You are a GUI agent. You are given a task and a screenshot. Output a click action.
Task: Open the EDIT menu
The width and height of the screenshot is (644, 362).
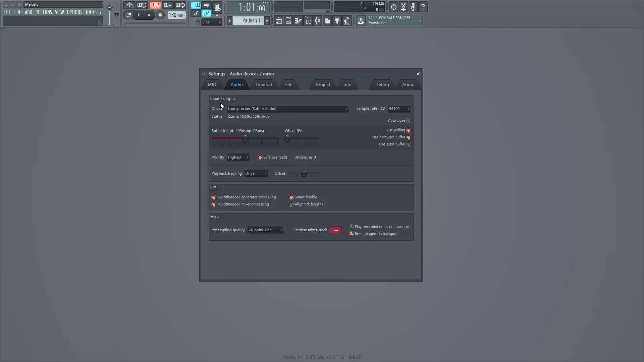coord(18,12)
